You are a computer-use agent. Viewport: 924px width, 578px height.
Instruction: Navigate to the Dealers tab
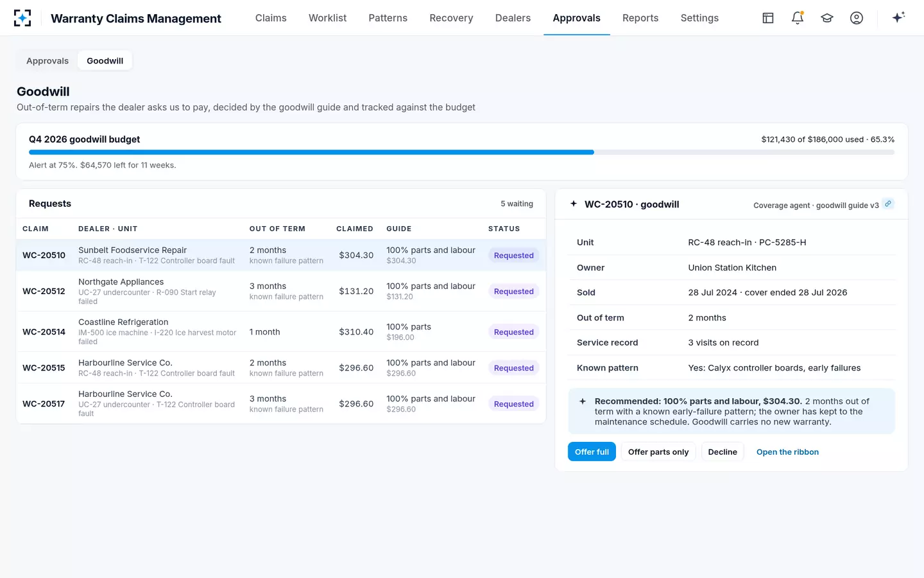(x=513, y=18)
